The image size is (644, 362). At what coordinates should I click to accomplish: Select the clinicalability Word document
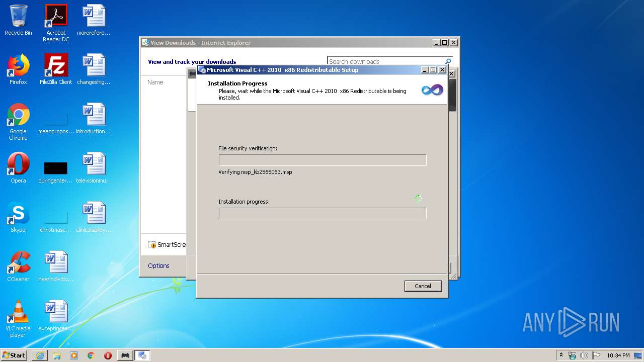tap(94, 217)
